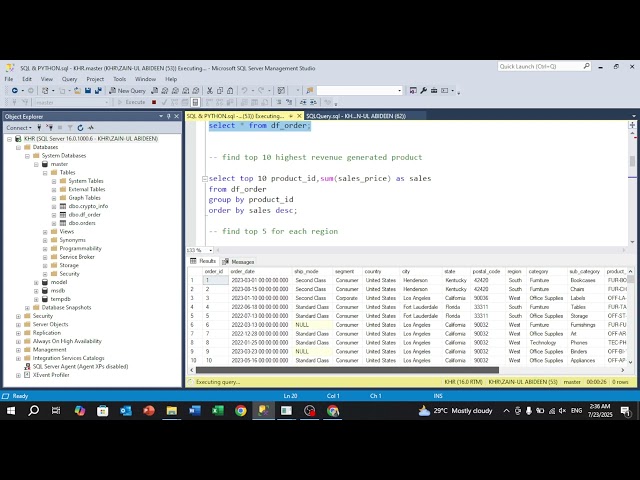Click the Filter icon in Object Explorer
Screen dimensions: 640x480
click(x=70, y=128)
